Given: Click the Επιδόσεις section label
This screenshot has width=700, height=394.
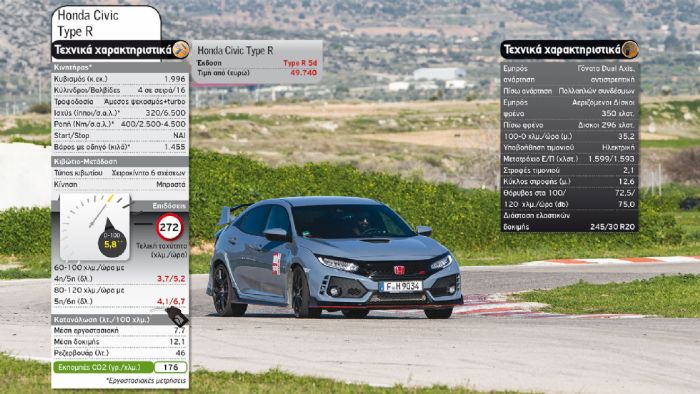Looking at the screenshot, I should (x=169, y=206).
